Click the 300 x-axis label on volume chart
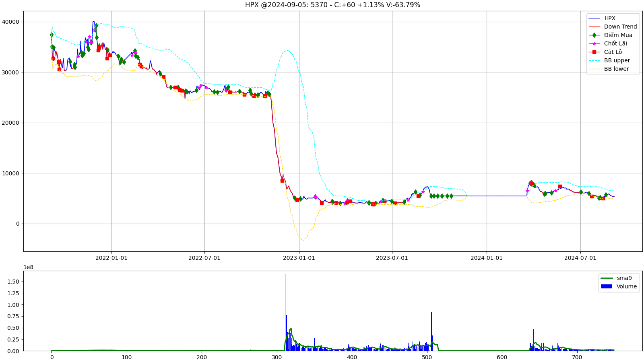Viewport: 644px width, 362px height. point(277,357)
